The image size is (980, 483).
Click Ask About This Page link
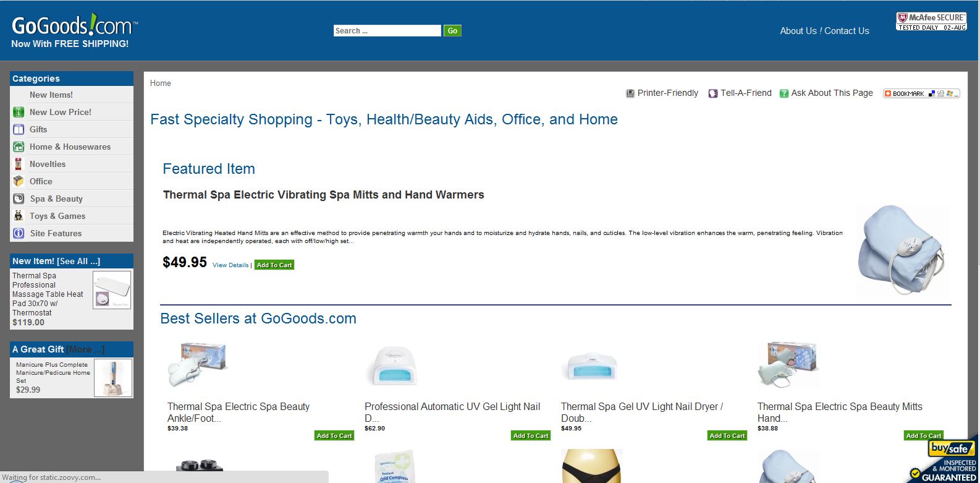point(832,93)
